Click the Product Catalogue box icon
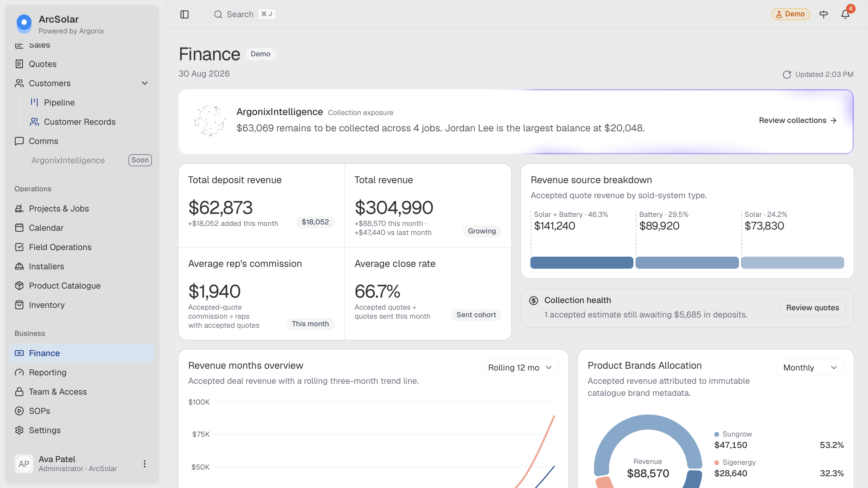 point(19,285)
